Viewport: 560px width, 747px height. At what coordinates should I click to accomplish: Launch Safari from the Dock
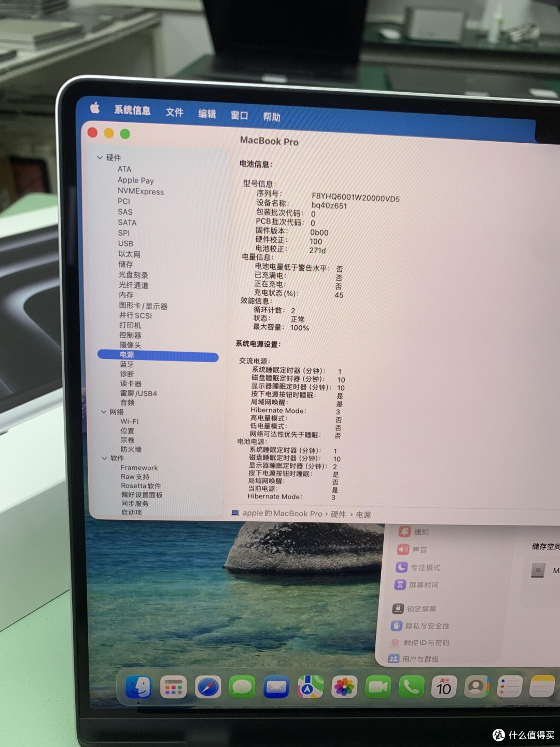click(x=208, y=688)
